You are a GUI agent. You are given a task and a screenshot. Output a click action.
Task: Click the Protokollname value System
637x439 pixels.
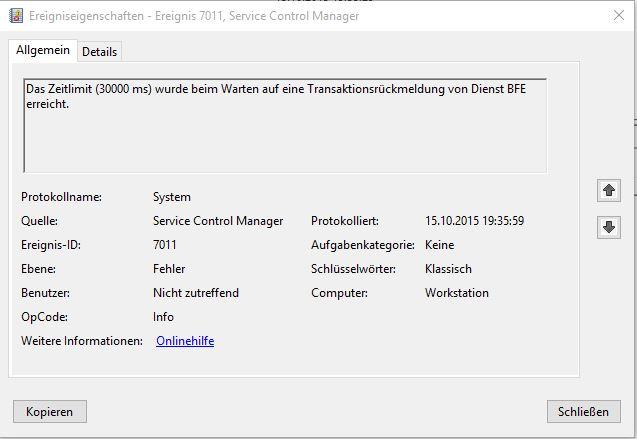pos(172,197)
